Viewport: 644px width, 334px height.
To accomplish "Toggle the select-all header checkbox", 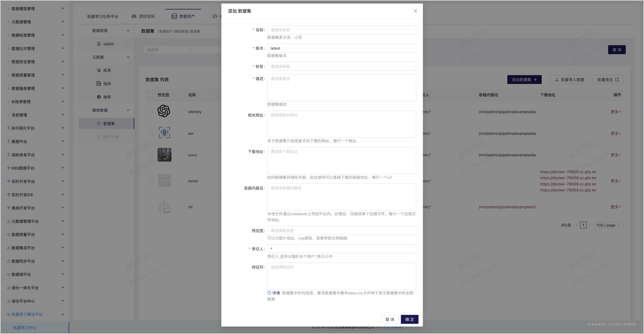I will [150, 95].
